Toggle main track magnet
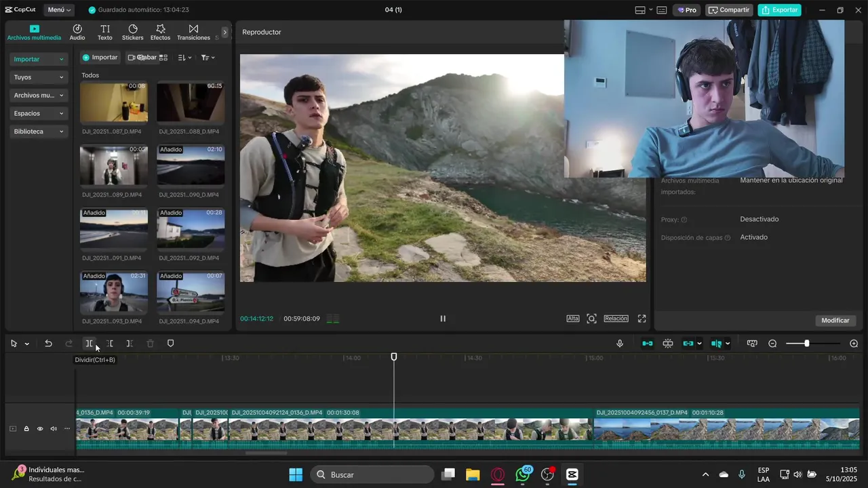 (648, 344)
